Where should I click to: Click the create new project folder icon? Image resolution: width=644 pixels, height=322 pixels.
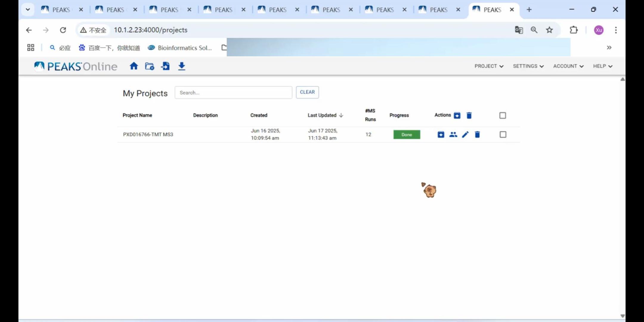point(150,66)
